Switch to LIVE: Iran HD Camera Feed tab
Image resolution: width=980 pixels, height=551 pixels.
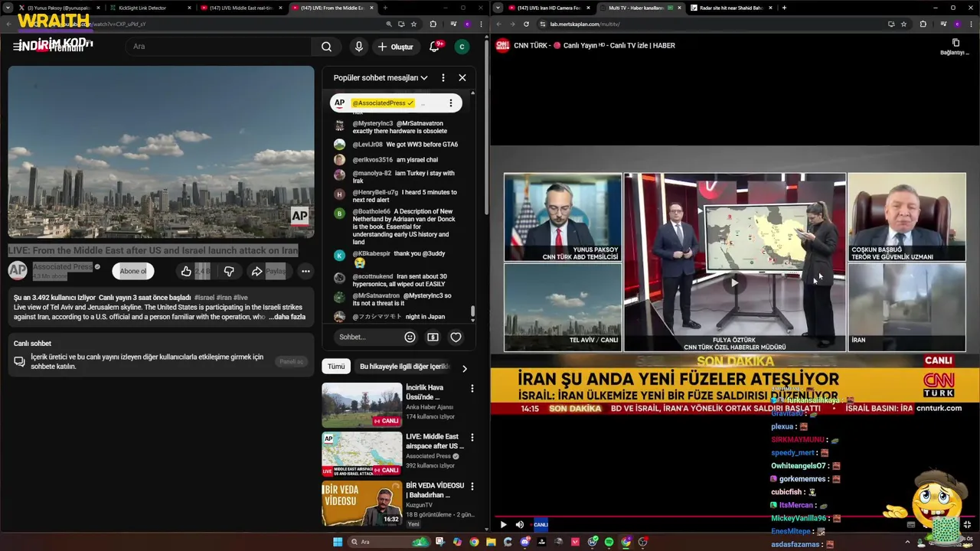point(549,8)
